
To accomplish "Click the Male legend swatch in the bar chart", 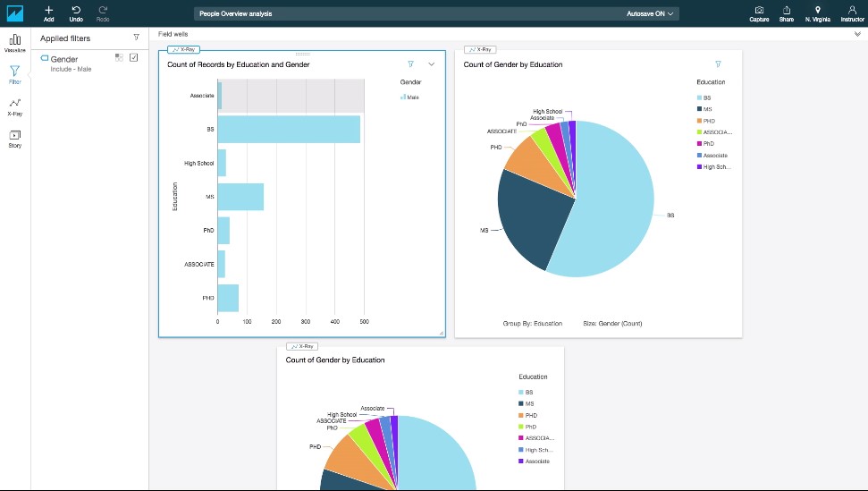I will pos(403,97).
